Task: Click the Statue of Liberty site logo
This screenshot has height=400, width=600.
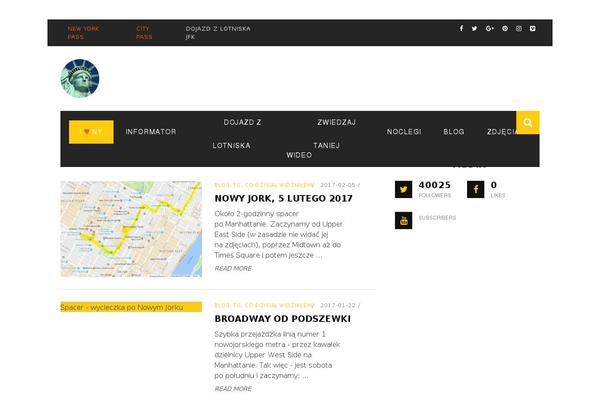Action: point(80,78)
